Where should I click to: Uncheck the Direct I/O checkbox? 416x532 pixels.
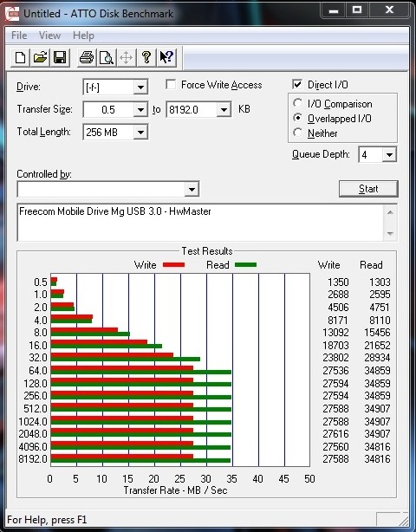click(x=297, y=84)
